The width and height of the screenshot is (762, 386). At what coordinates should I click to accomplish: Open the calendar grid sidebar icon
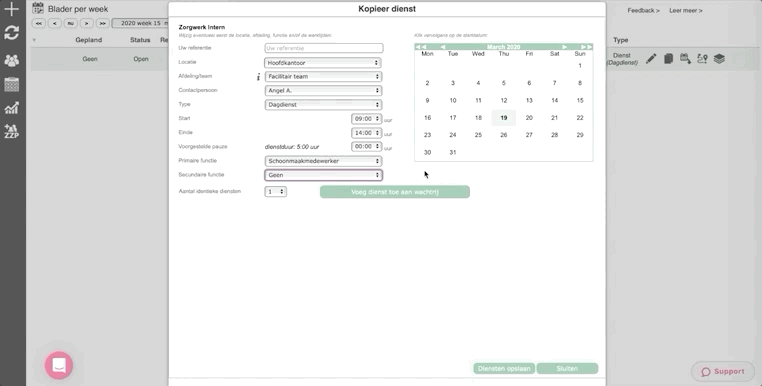pyautogui.click(x=11, y=84)
